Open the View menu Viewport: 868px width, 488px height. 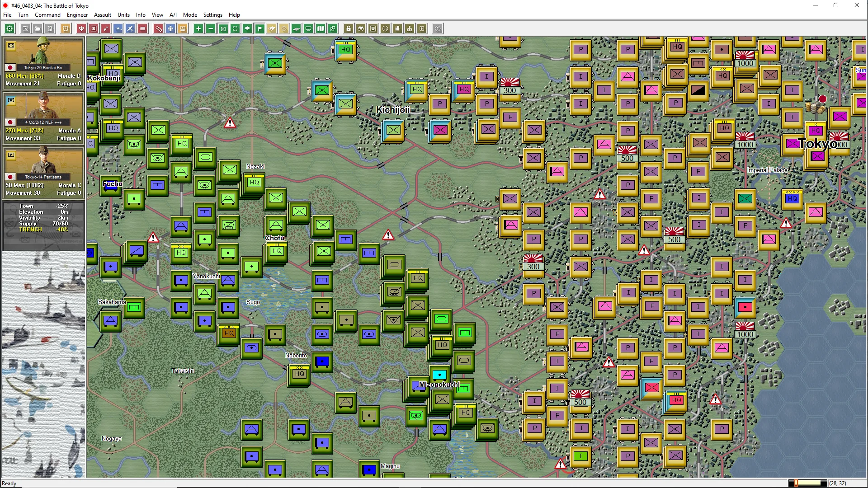[x=157, y=15]
